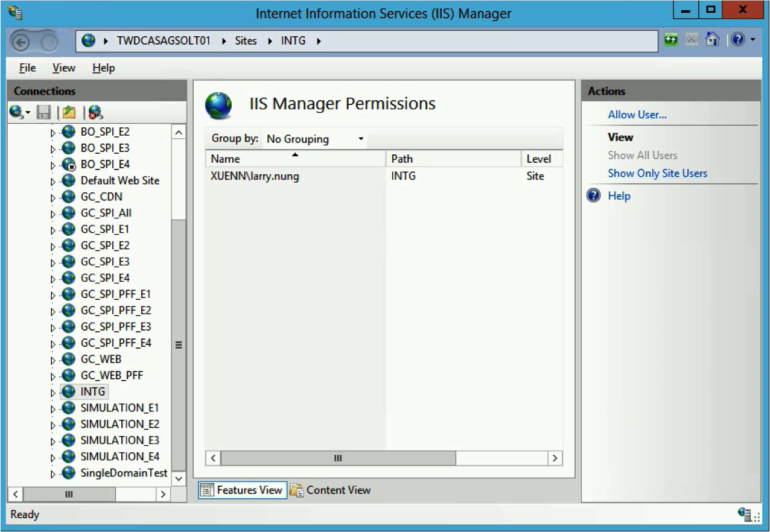Click the permissions list horizontal scrollbar thumb
Image resolution: width=770 pixels, height=532 pixels.
[339, 458]
